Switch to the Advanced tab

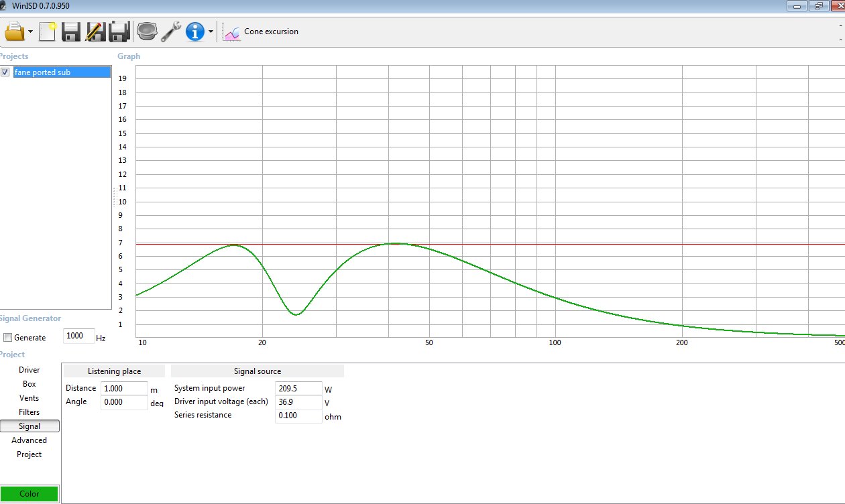30,440
